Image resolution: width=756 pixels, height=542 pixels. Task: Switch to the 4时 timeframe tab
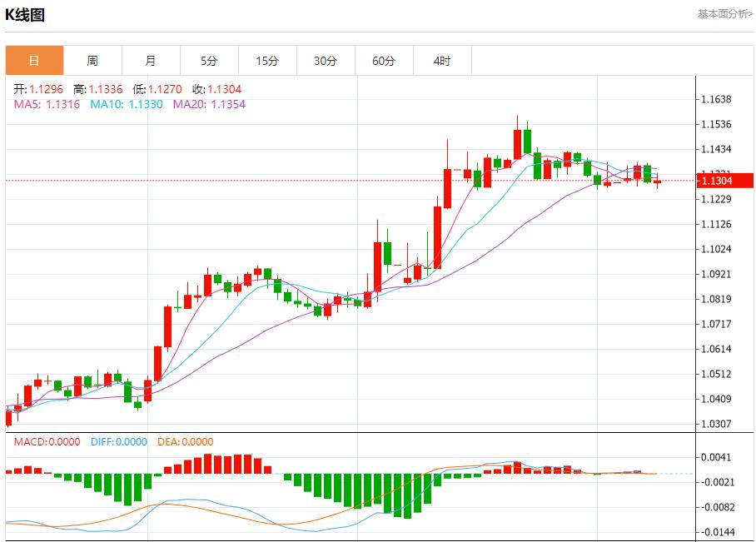tap(442, 61)
